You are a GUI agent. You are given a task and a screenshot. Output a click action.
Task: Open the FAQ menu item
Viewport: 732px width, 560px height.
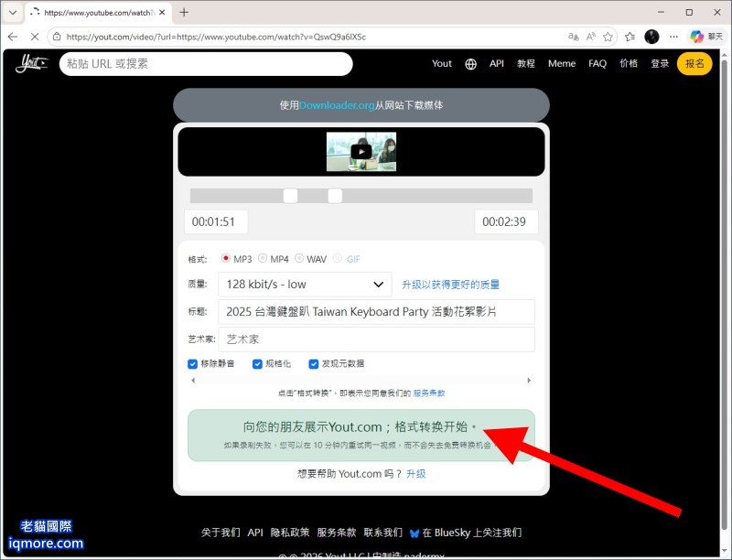(597, 63)
